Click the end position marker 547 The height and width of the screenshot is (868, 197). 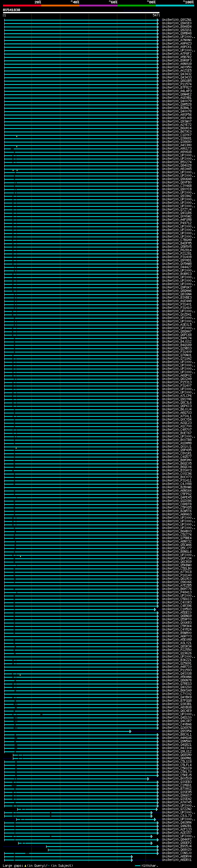pyautogui.click(x=155, y=15)
